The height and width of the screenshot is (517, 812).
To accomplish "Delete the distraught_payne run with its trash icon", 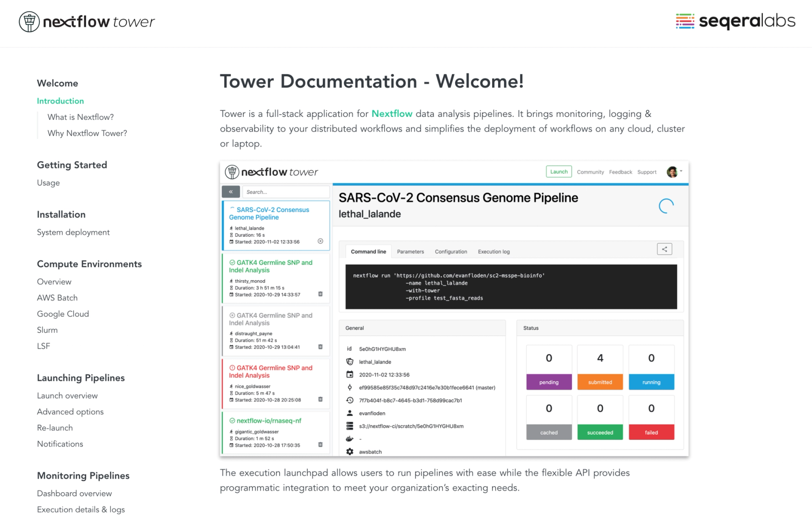I will coord(320,347).
